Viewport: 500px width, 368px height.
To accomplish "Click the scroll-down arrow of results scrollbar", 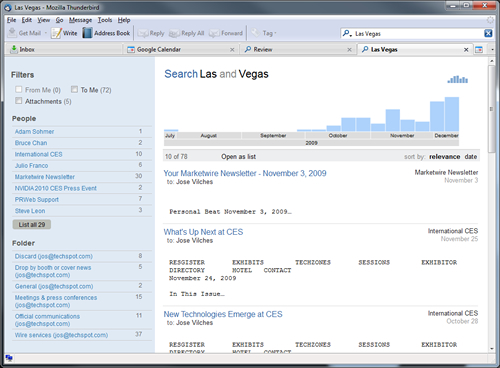I will coord(492,349).
